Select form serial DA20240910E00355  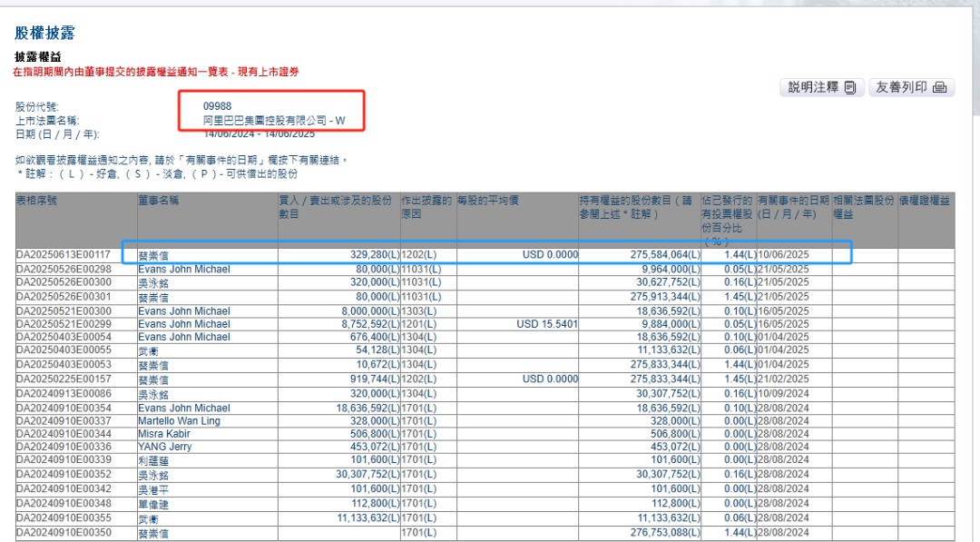pyautogui.click(x=64, y=518)
